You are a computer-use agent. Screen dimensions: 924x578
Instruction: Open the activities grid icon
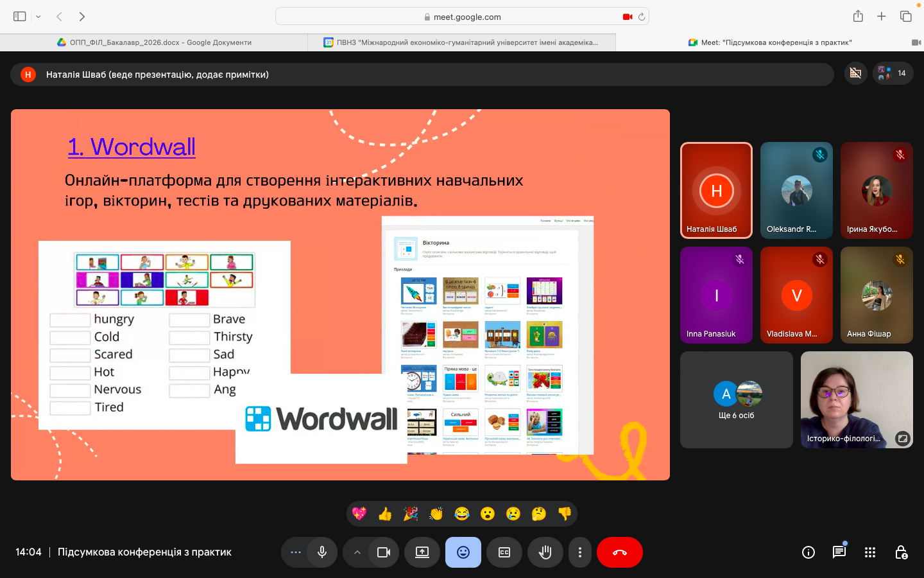click(869, 552)
